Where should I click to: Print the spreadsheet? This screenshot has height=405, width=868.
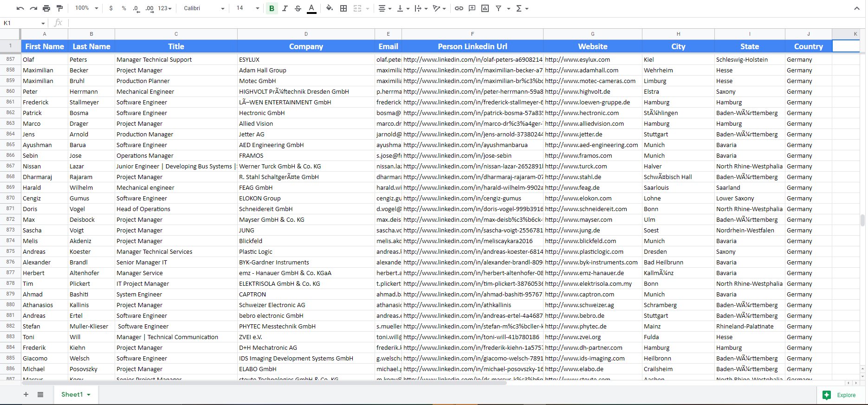46,8
